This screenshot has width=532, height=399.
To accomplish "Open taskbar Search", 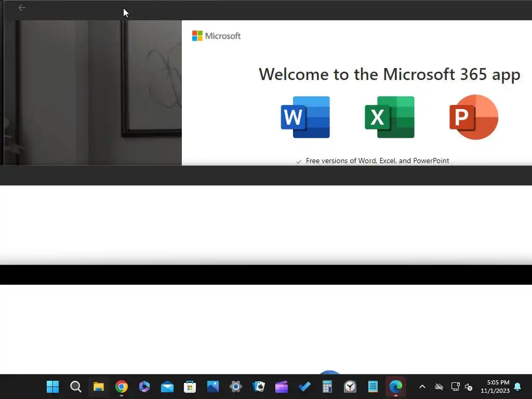I will coord(76,387).
